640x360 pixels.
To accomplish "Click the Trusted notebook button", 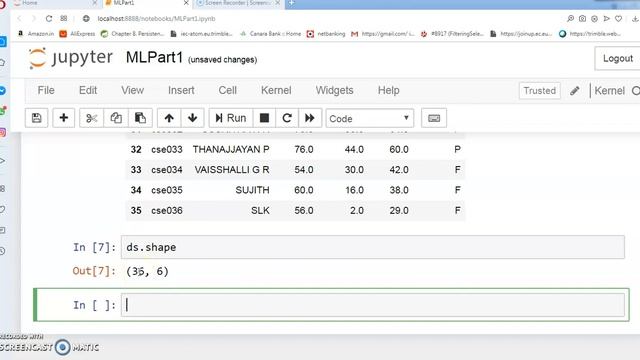I will (x=540, y=91).
